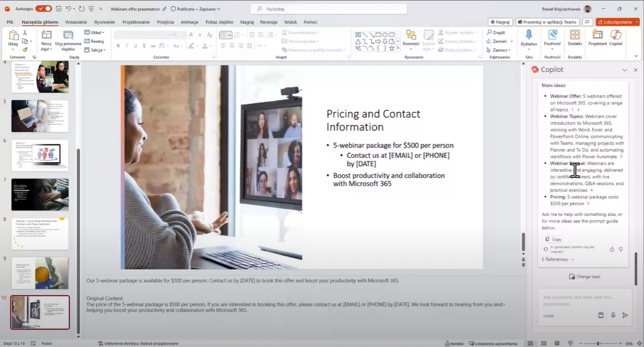Click Copilot microphone input icon
Image resolution: width=644 pixels, height=347 pixels.
coord(613,315)
